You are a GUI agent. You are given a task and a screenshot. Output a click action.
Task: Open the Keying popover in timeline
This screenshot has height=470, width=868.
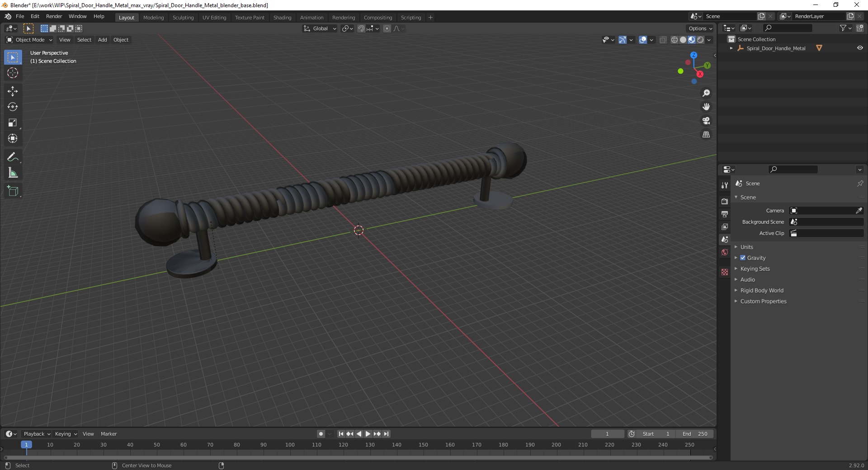[x=66, y=434]
